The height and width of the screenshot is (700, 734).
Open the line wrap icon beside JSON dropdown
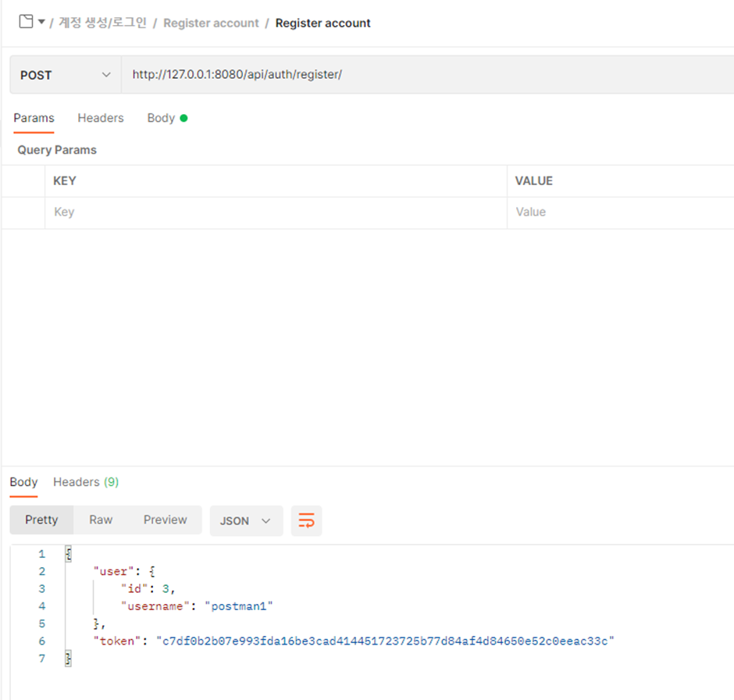(306, 520)
